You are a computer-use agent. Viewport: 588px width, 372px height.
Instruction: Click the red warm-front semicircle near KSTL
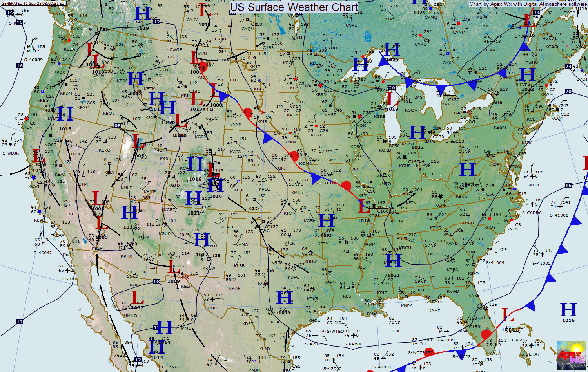(346, 186)
